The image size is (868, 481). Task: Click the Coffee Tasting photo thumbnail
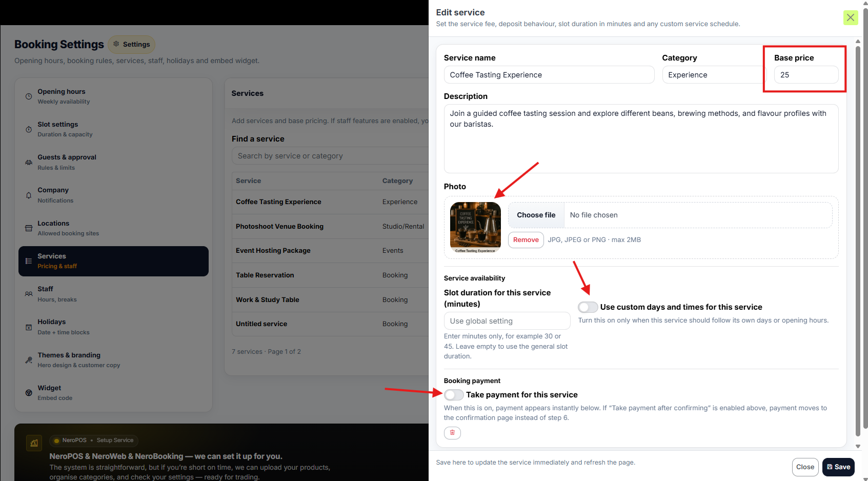click(x=475, y=227)
